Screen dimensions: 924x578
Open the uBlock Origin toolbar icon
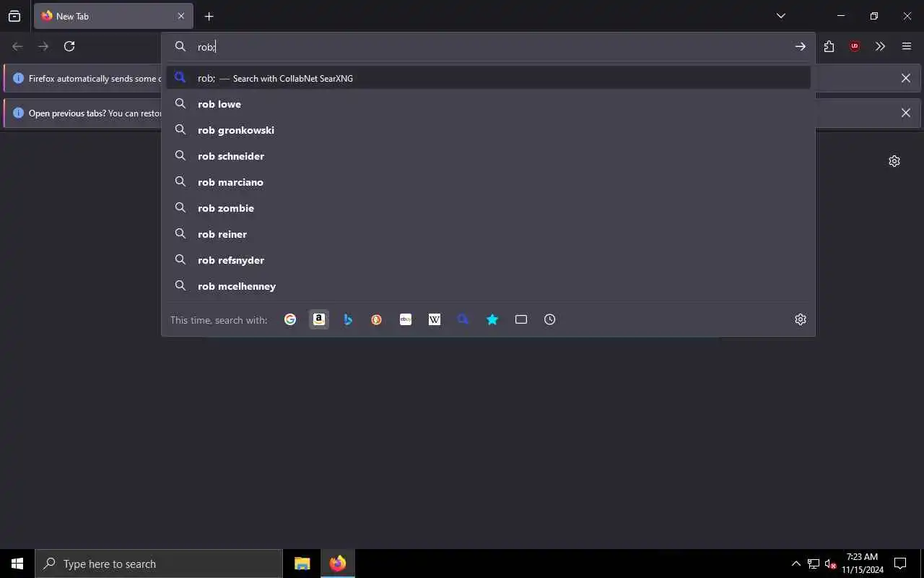point(855,46)
